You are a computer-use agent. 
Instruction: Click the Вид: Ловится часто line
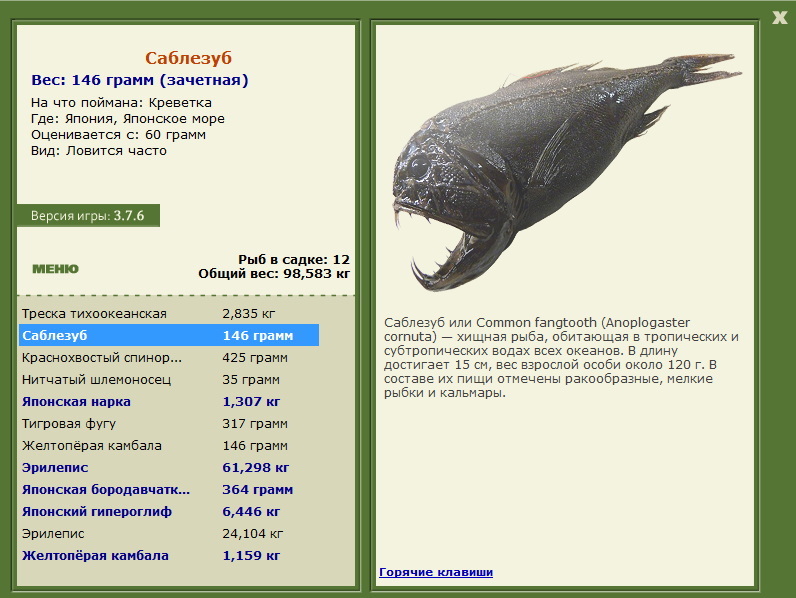(x=99, y=151)
